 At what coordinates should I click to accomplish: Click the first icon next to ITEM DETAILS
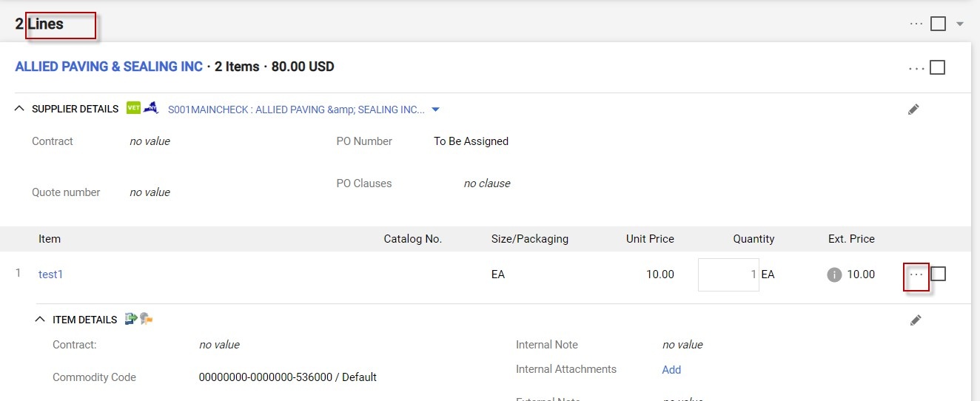click(131, 319)
